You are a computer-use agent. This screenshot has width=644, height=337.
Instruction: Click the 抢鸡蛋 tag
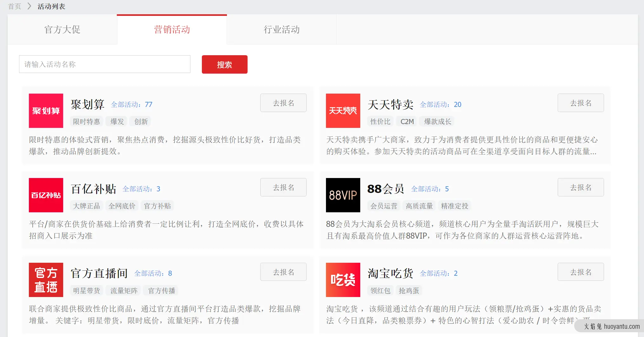tap(409, 291)
